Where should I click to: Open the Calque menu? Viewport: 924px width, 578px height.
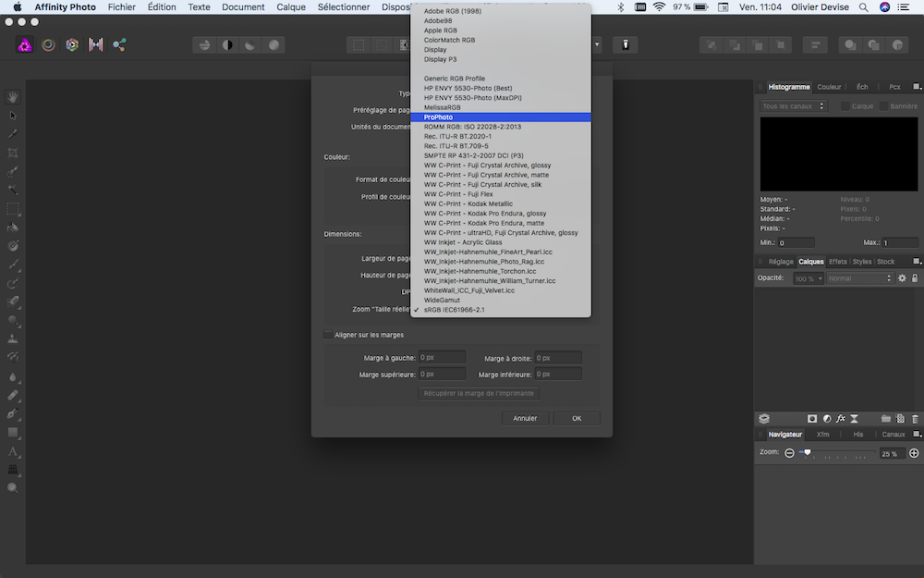pos(291,7)
